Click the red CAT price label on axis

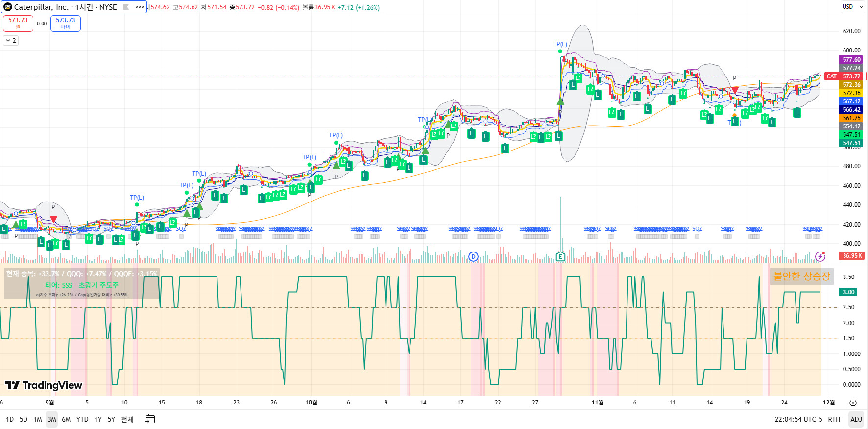tap(831, 76)
